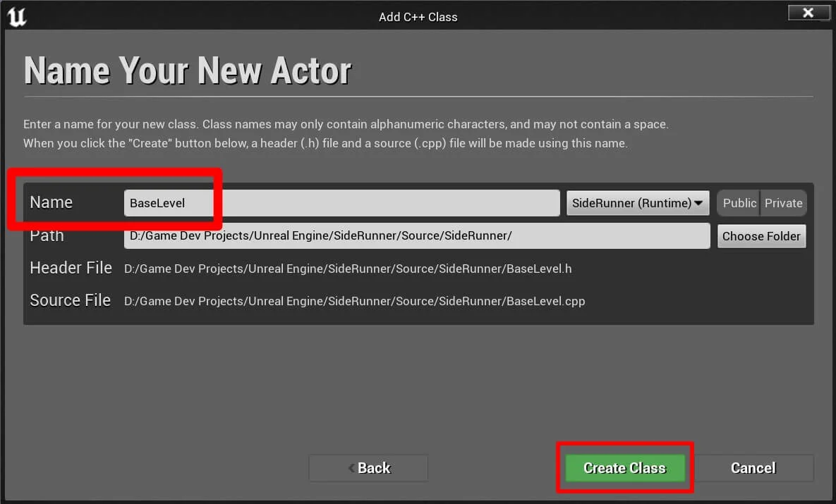
Task: Click the Source File label
Action: click(x=70, y=300)
